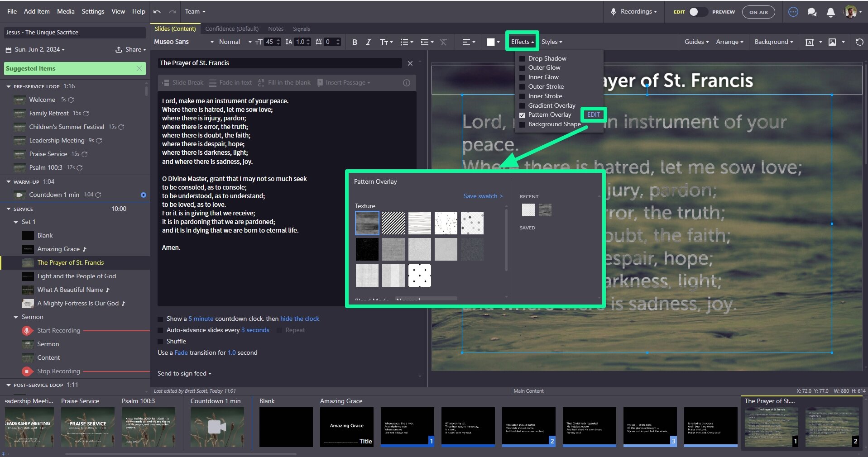Enable the countdown clock checkbox
The image size is (868, 457).
160,319
